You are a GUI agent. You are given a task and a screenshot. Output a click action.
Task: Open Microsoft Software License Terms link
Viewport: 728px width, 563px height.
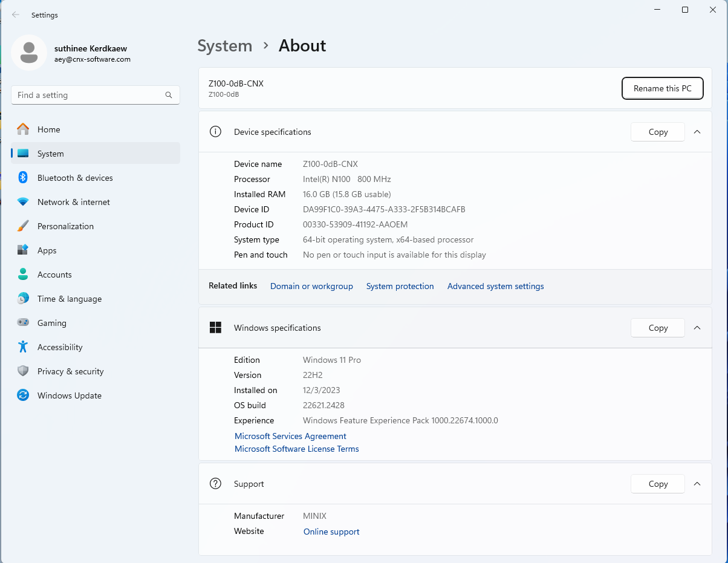click(297, 449)
